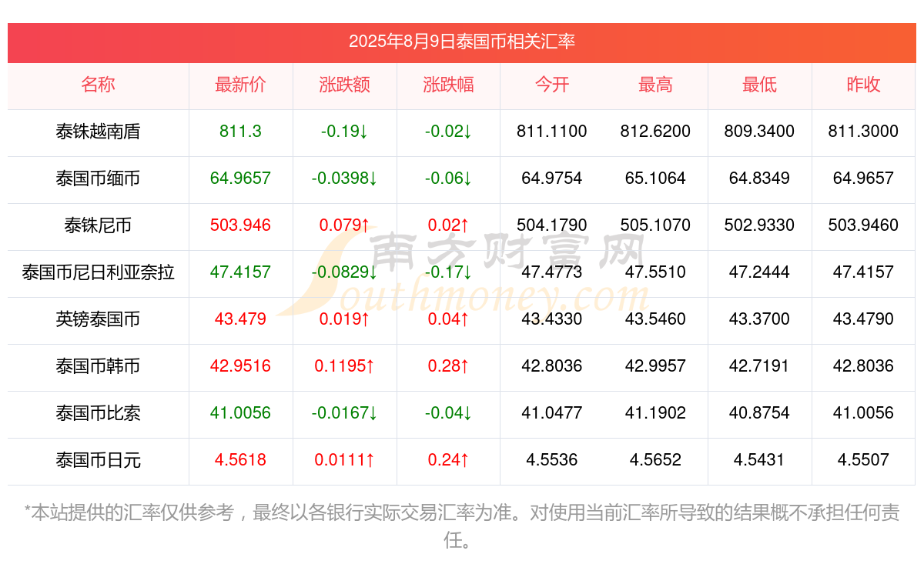Select low value 502.9330

(x=759, y=225)
